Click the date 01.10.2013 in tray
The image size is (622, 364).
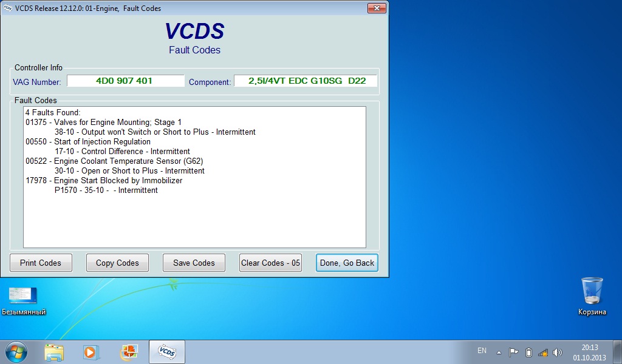pyautogui.click(x=589, y=358)
